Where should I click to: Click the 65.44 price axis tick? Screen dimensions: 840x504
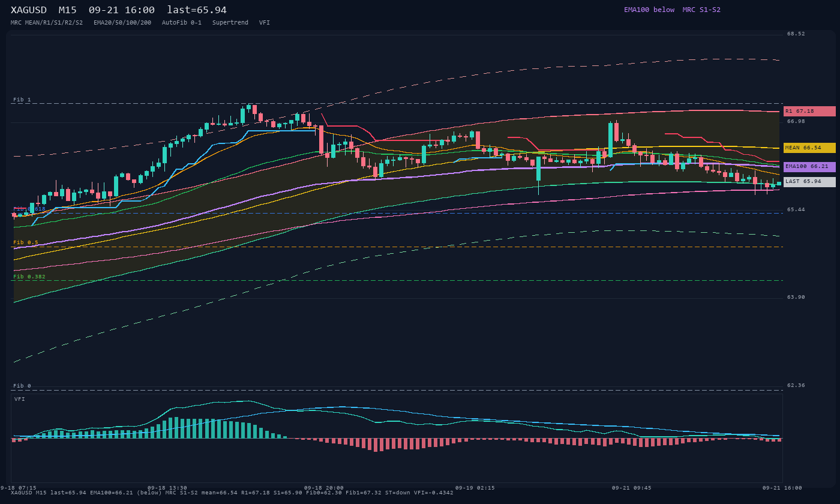tap(796, 209)
